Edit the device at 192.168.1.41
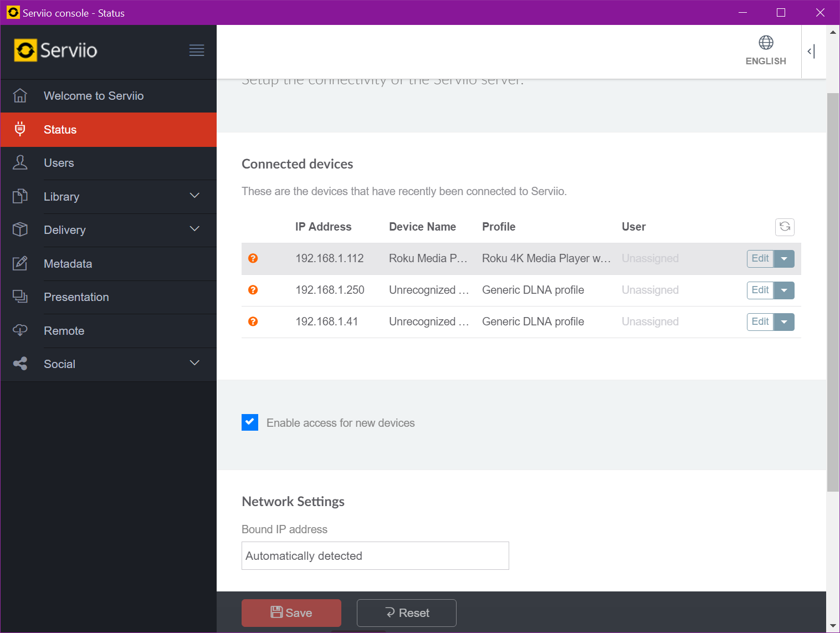The image size is (840, 633). point(760,321)
